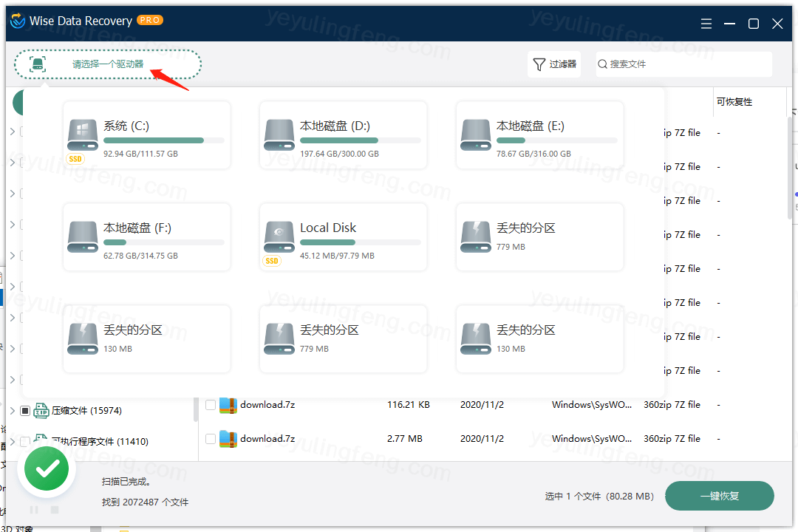
Task: Open the 过滤器 filter button
Action: (x=554, y=64)
